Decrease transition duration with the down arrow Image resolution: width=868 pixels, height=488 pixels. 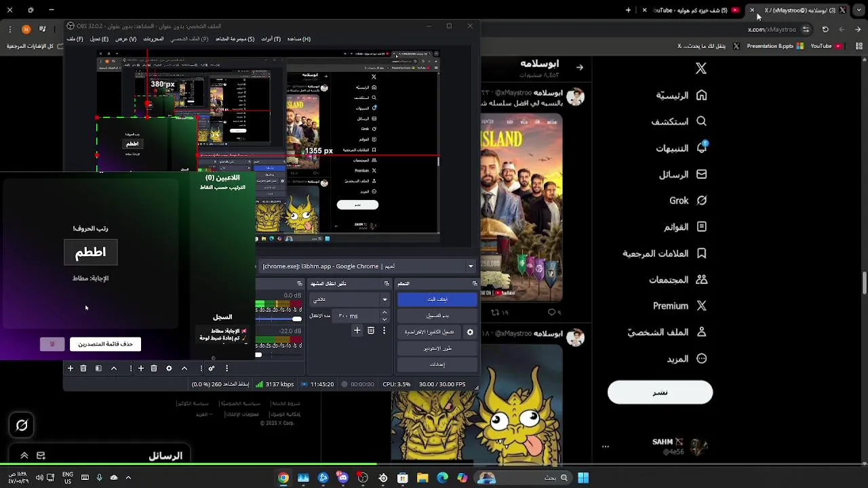(x=384, y=319)
